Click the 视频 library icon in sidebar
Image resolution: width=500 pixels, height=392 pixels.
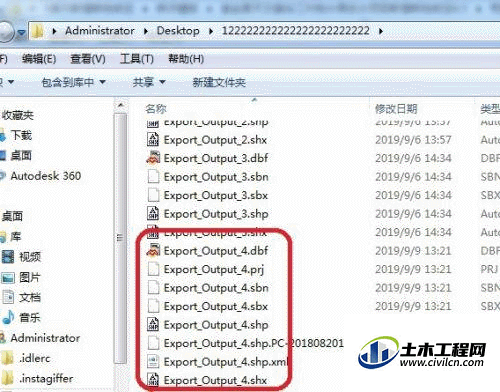(x=8, y=257)
